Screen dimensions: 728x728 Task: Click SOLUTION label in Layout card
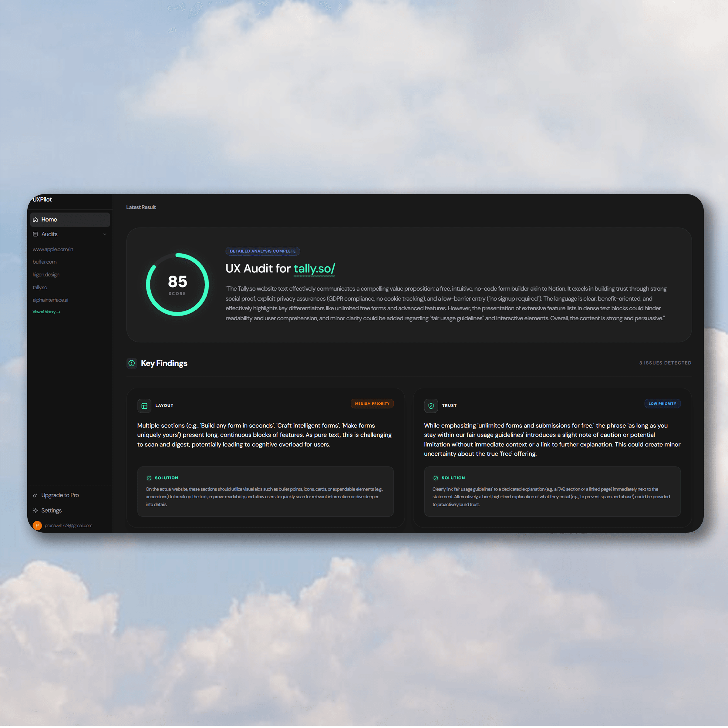click(x=167, y=478)
